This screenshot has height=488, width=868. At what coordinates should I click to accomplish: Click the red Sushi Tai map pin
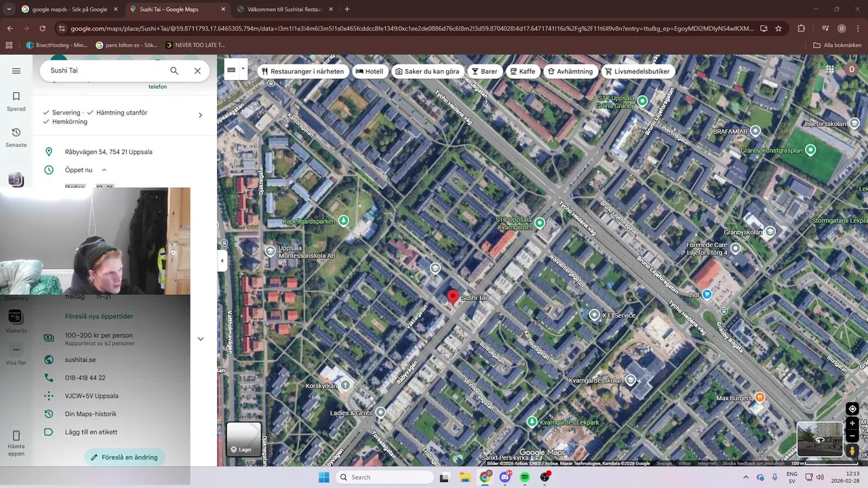[452, 297]
